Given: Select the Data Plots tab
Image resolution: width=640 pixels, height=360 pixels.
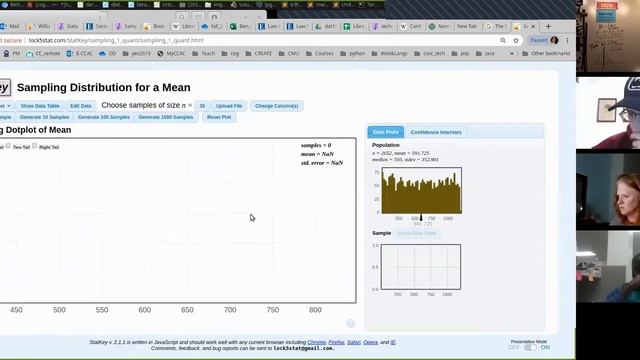Looking at the screenshot, I should (x=386, y=132).
